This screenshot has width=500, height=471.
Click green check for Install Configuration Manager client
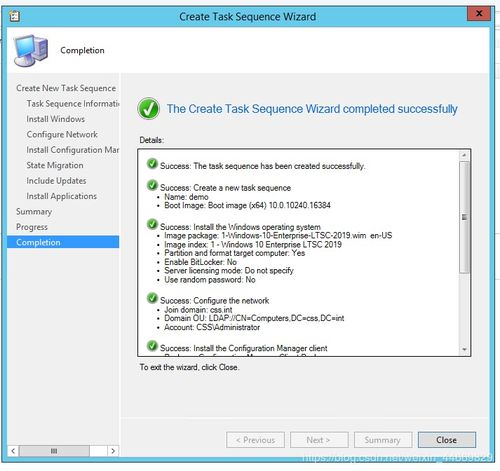(152, 346)
